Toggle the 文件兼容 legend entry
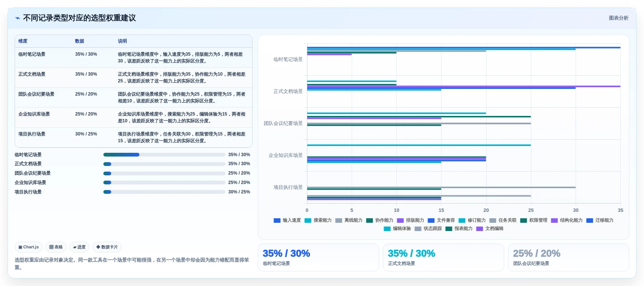 point(441,220)
